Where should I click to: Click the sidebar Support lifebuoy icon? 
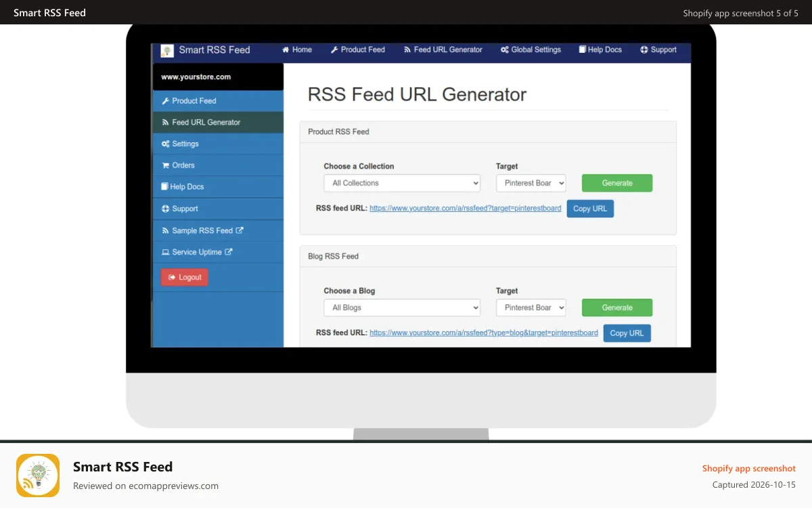(x=165, y=209)
